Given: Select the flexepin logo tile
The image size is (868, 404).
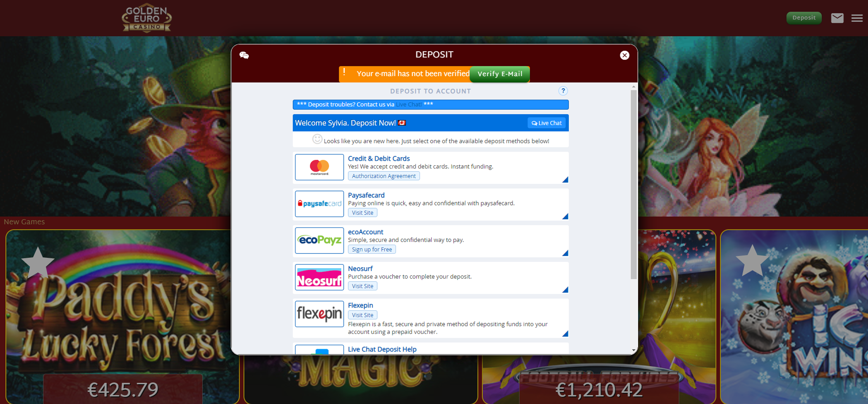Looking at the screenshot, I should (319, 314).
